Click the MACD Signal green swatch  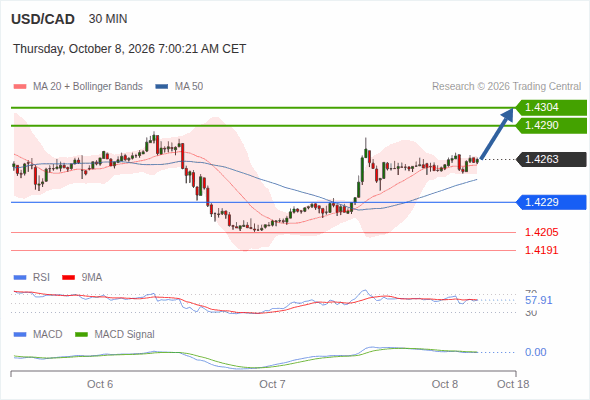click(x=81, y=335)
